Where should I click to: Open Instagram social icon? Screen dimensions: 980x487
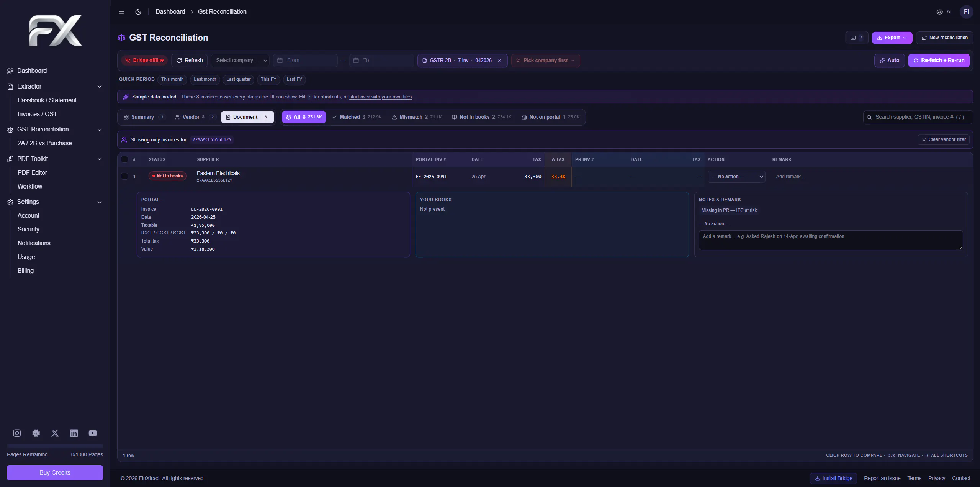(x=17, y=433)
